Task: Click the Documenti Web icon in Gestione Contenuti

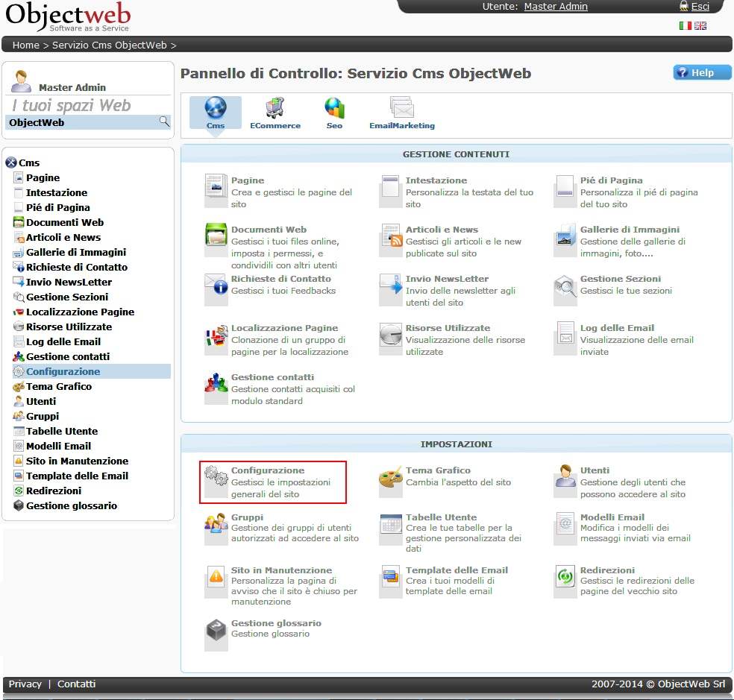Action: click(216, 235)
